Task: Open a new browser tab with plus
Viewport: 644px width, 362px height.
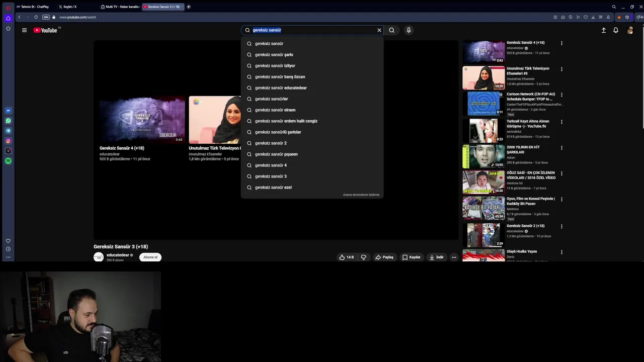Action: 189,7
